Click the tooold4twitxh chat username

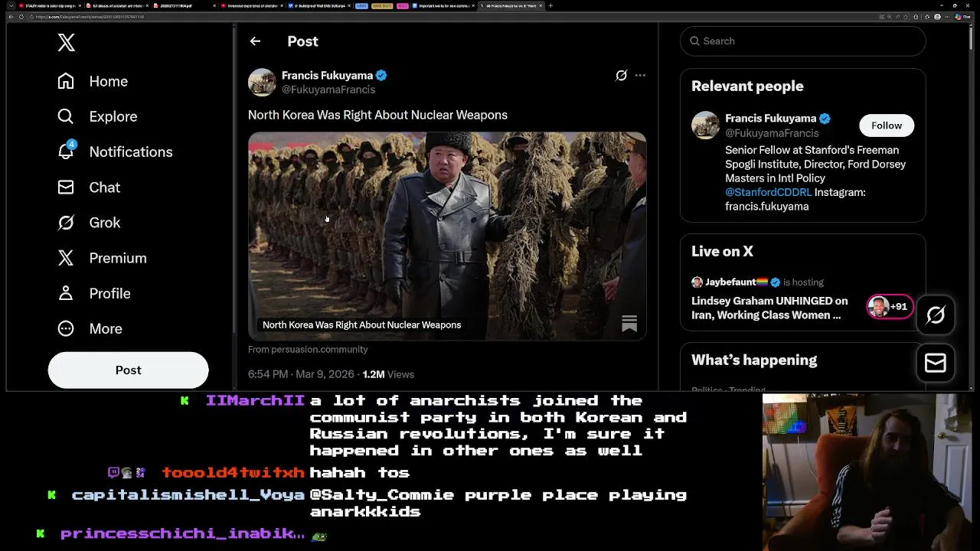point(233,472)
